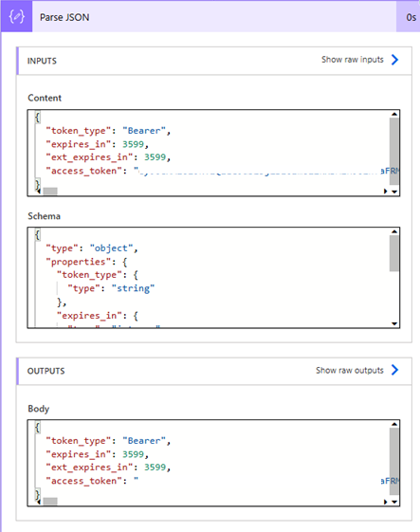Image resolution: width=420 pixels, height=532 pixels.
Task: Click Body box scroll up arrow
Action: coord(394,424)
